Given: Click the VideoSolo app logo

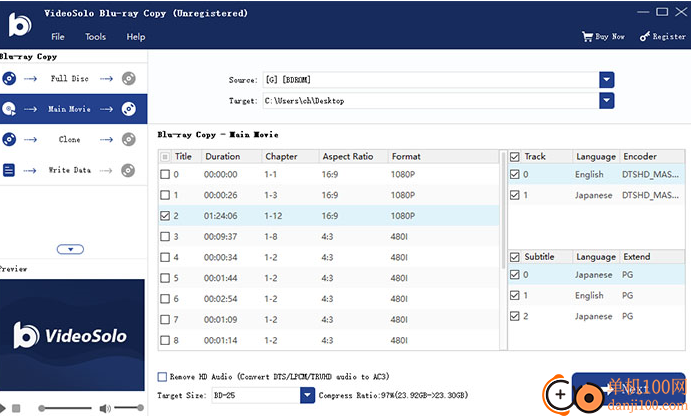Looking at the screenshot, I should [x=20, y=25].
